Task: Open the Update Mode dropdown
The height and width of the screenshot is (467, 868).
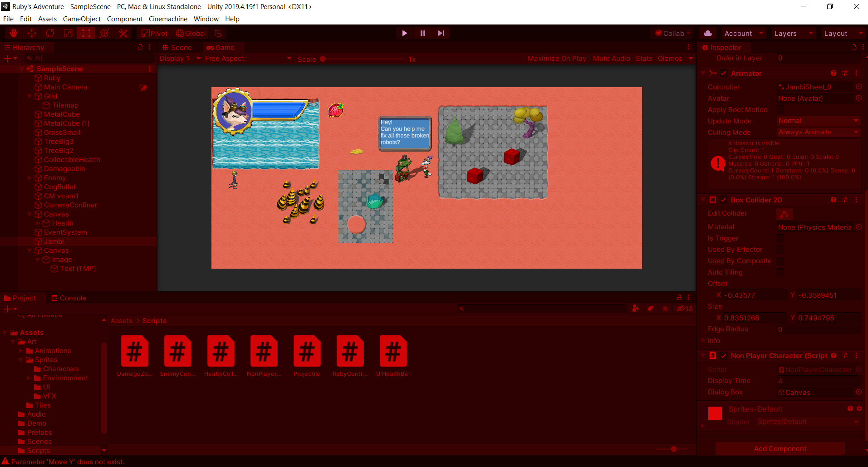Action: (x=819, y=121)
